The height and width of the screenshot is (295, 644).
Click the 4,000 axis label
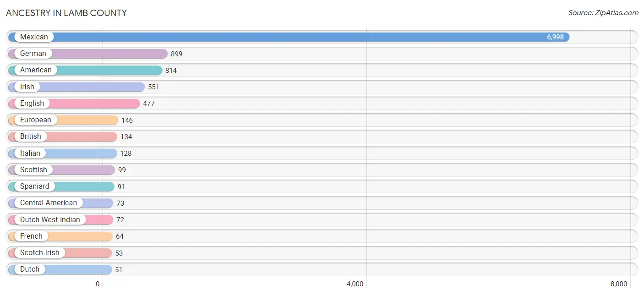(355, 284)
